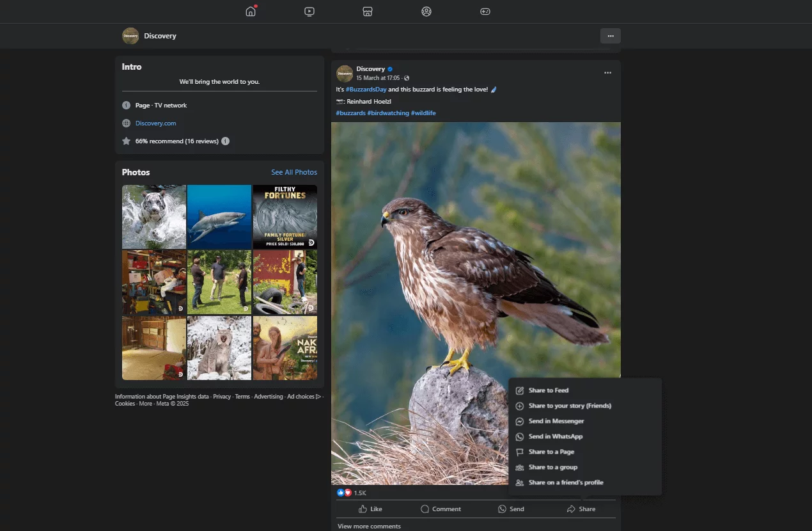This screenshot has height=531, width=812.
Task: Open the Privacy footer link
Action: (222, 397)
